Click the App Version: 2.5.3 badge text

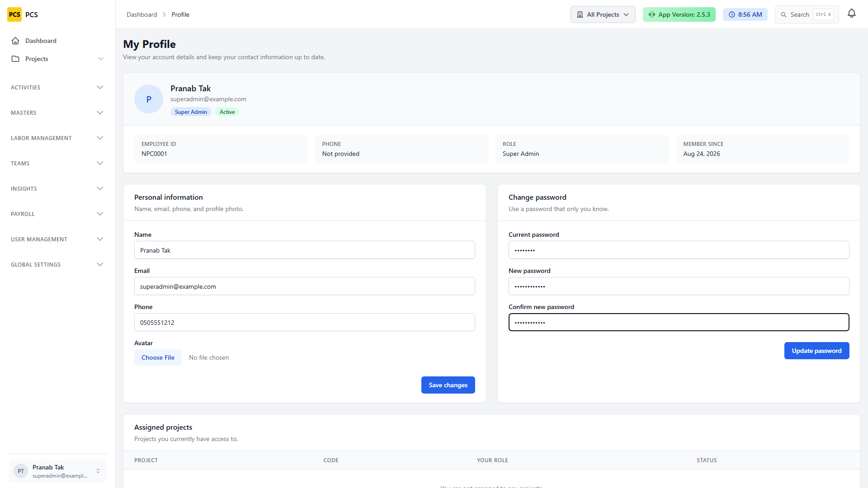684,14
